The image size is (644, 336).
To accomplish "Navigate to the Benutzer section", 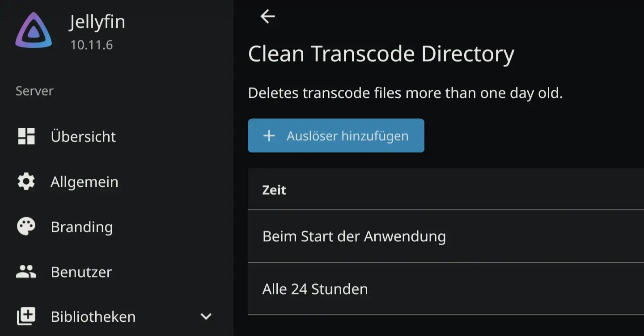I will tap(81, 272).
